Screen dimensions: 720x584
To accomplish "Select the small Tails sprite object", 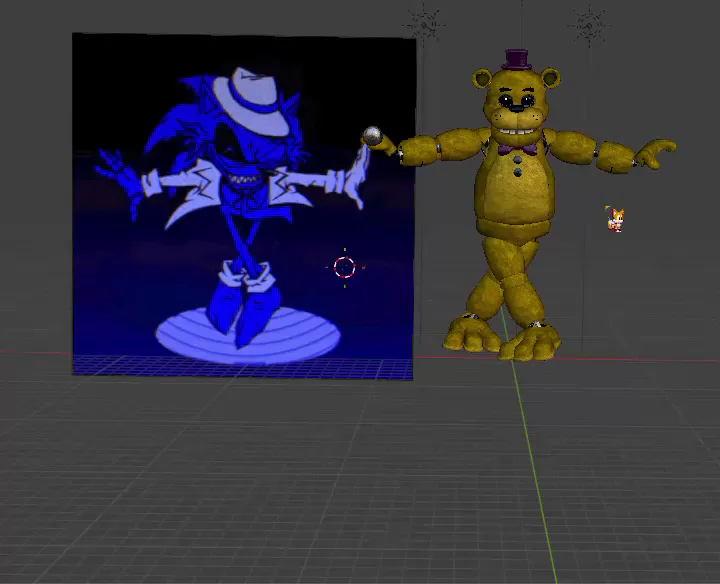I will tap(615, 219).
